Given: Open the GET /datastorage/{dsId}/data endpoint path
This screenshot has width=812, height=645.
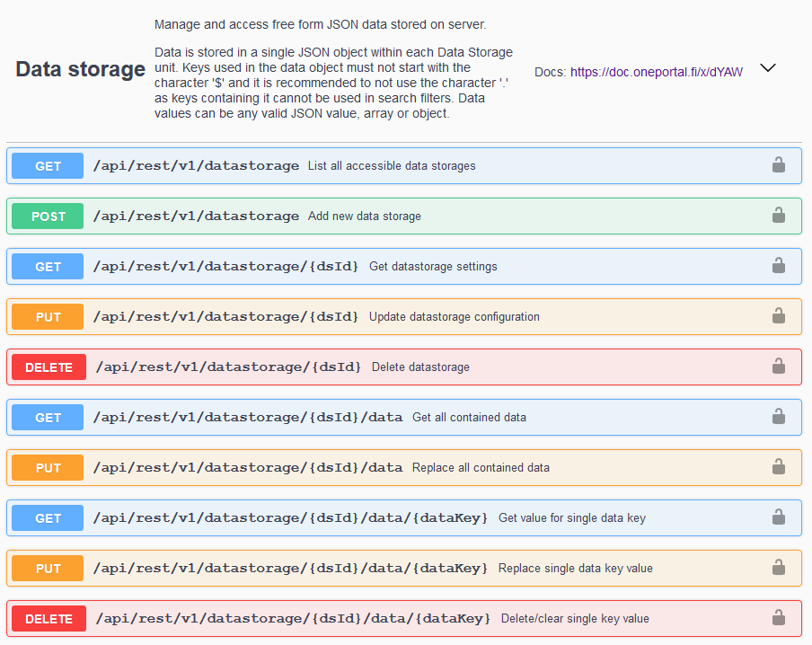Looking at the screenshot, I should tap(248, 417).
